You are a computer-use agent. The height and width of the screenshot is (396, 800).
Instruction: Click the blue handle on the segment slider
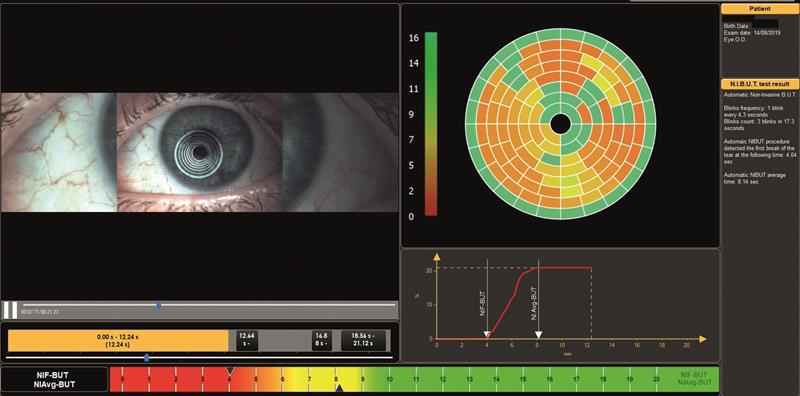(147, 358)
